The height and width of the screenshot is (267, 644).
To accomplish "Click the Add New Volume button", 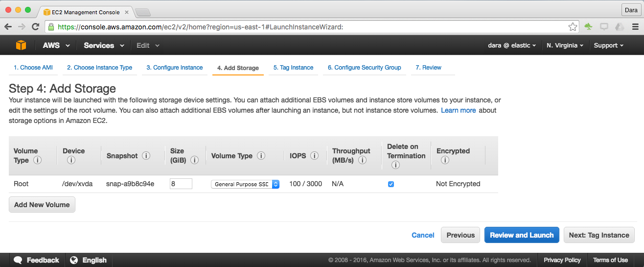I will point(42,205).
